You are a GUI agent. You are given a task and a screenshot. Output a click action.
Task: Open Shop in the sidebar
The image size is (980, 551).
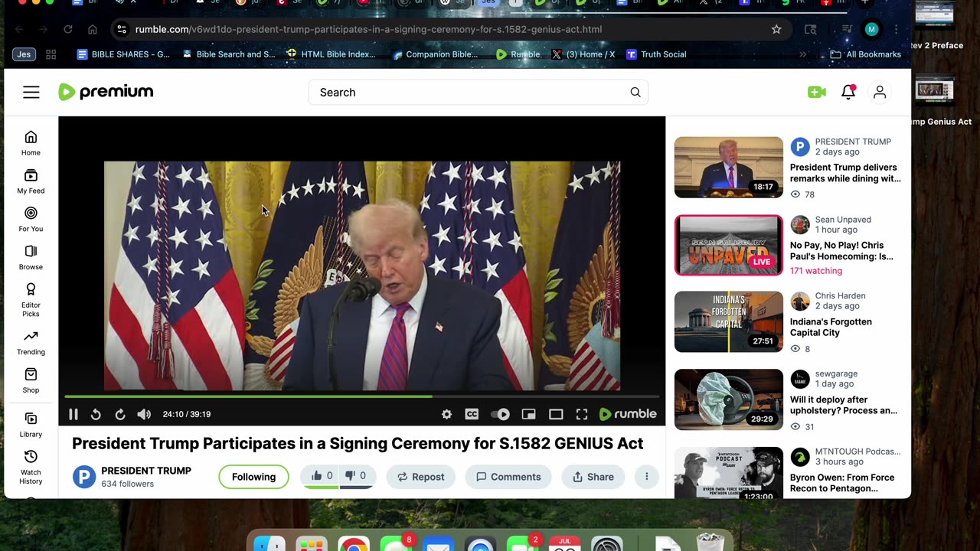click(31, 380)
